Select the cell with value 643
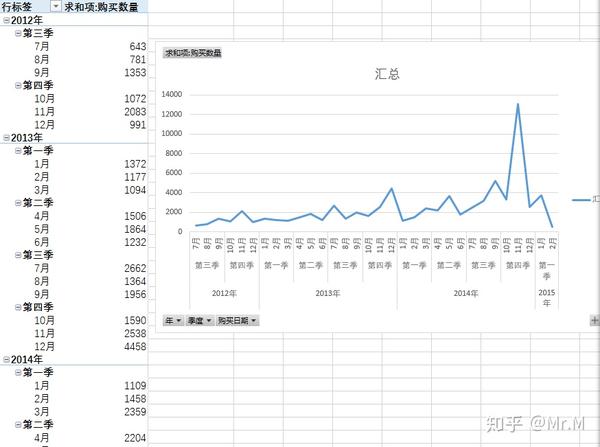 point(137,46)
